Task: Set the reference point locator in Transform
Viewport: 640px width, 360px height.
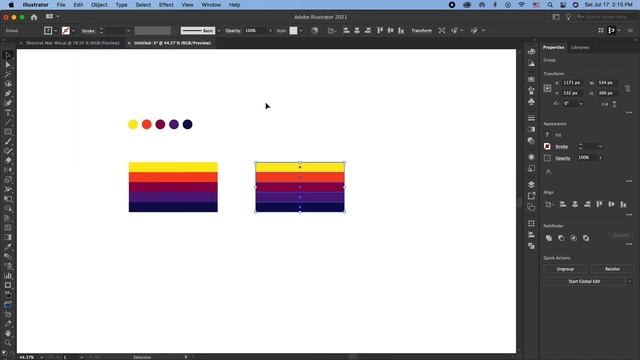Action: [x=547, y=88]
